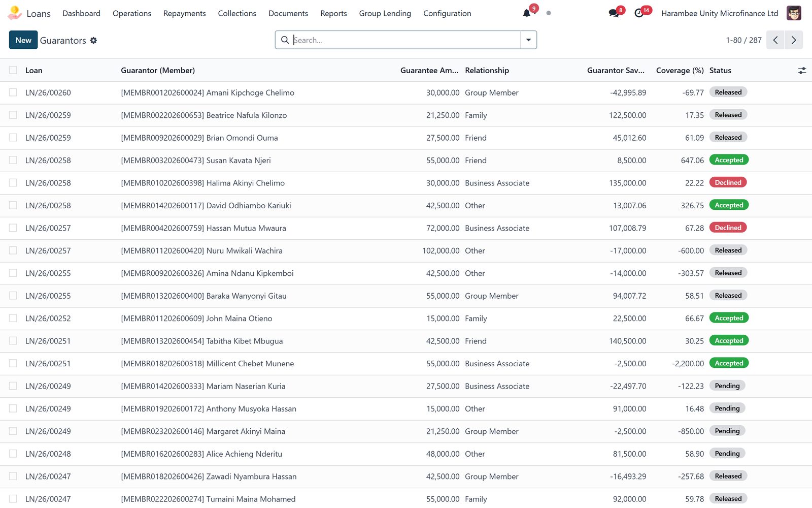This screenshot has width=812, height=508.
Task: Go to previous page arrow
Action: coord(775,40)
